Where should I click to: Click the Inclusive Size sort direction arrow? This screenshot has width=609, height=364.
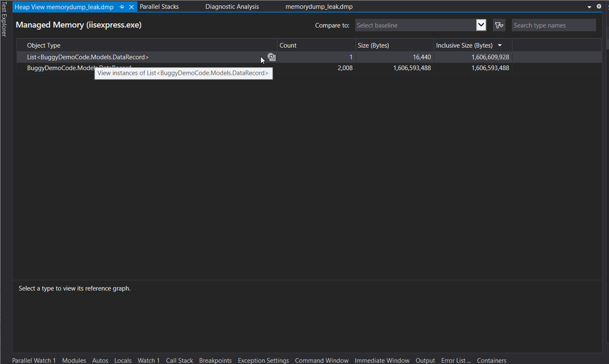click(500, 45)
